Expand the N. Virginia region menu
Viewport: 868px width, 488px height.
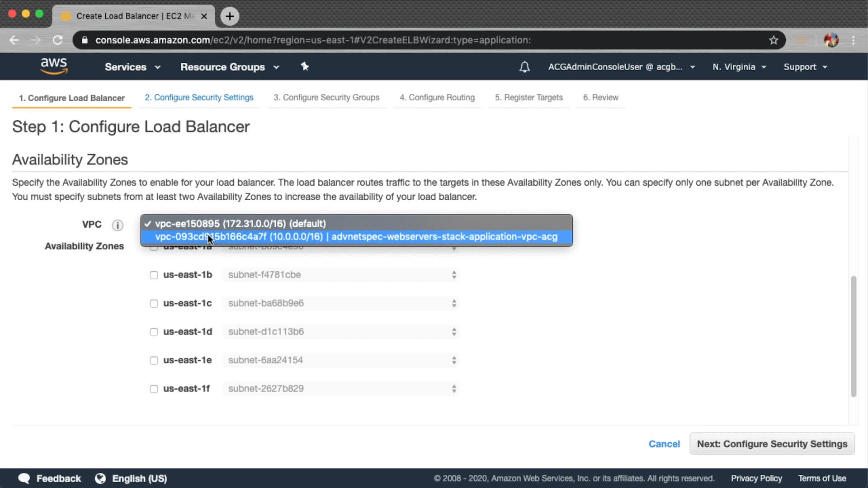(x=739, y=67)
